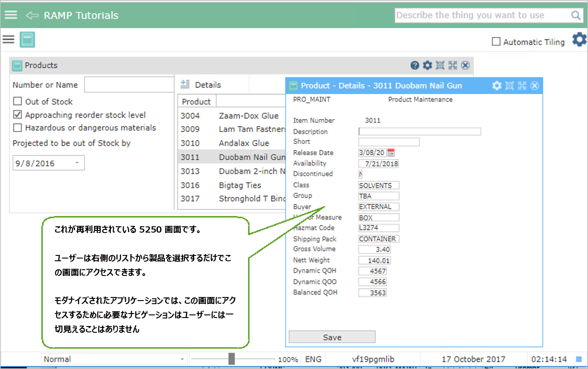Click the Product Details window title icon
The width and height of the screenshot is (588, 369).
293,86
